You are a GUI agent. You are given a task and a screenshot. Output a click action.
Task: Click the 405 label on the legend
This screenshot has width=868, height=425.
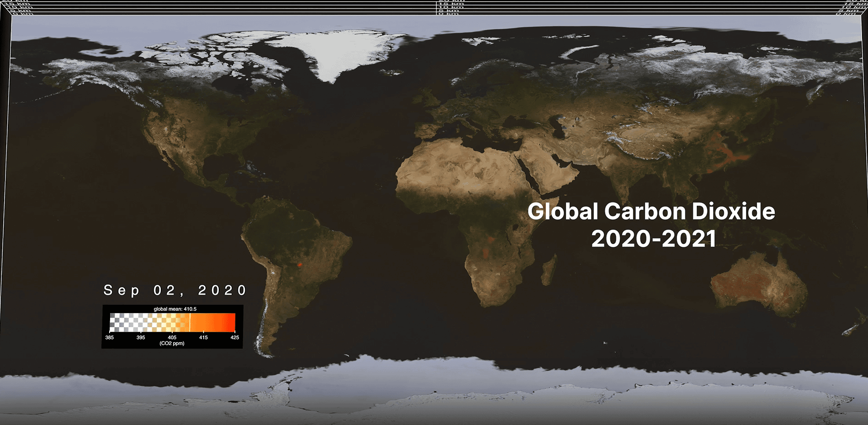[171, 337]
